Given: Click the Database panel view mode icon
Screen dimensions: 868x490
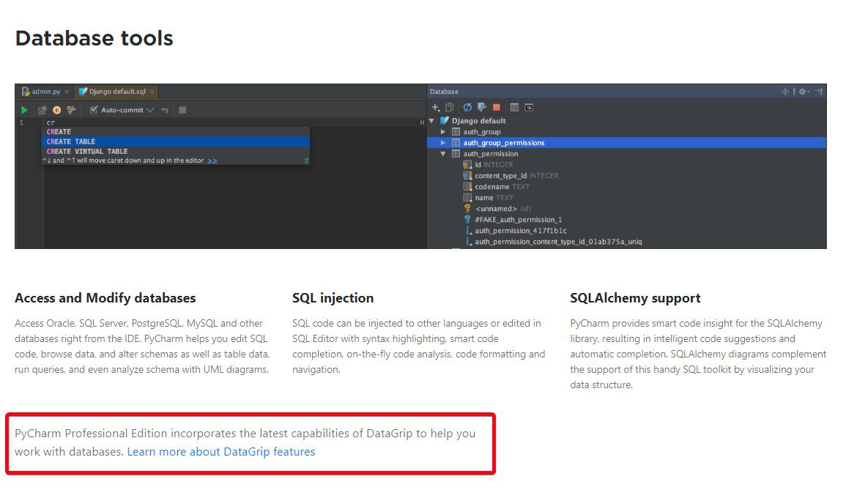Looking at the screenshot, I should click(785, 92).
